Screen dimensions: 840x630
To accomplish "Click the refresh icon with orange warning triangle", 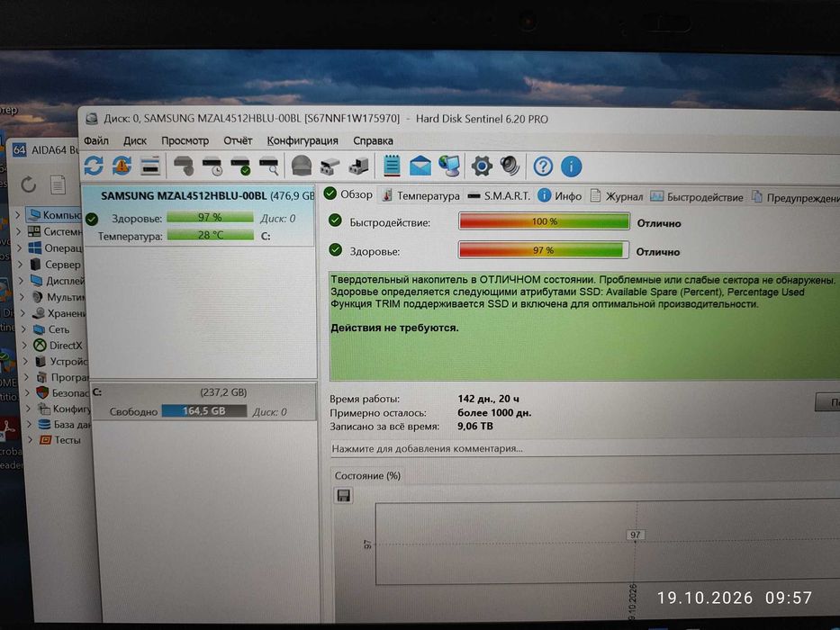I will 122,166.
